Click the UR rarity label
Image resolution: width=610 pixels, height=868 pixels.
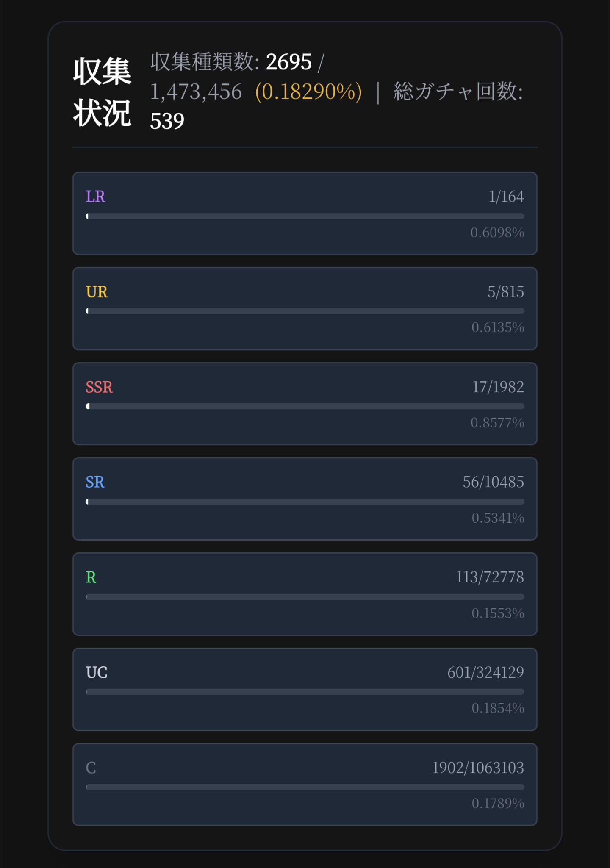point(97,292)
